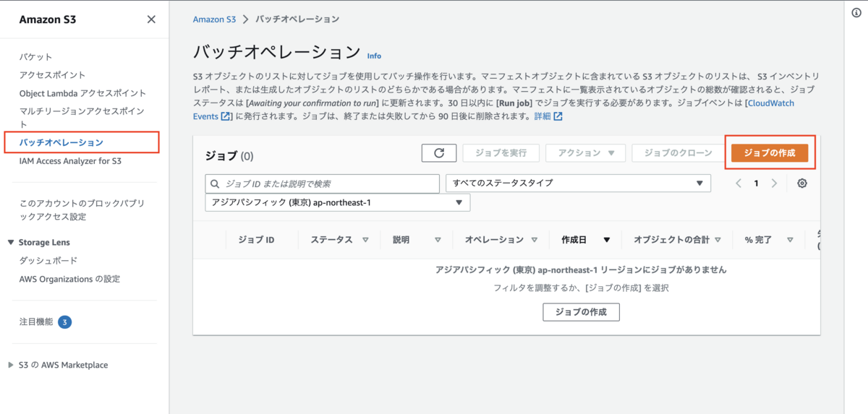Click the 注目機能 badge showing 3
The image size is (868, 414).
64,322
